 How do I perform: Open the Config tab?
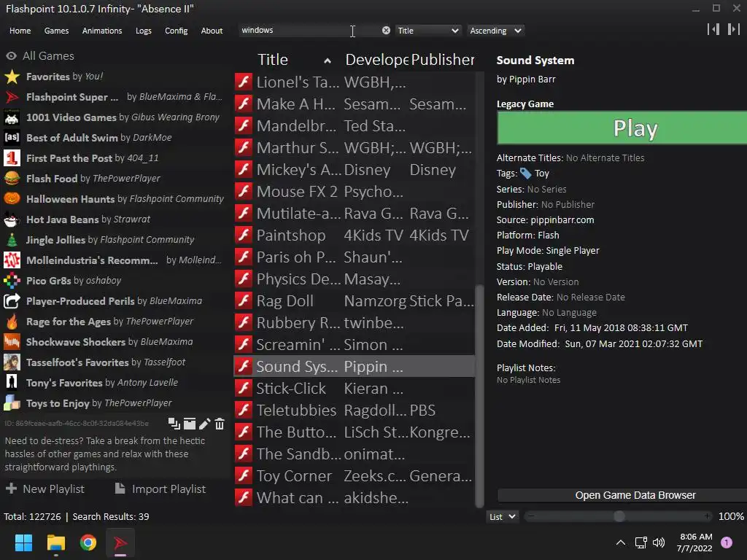click(x=177, y=31)
